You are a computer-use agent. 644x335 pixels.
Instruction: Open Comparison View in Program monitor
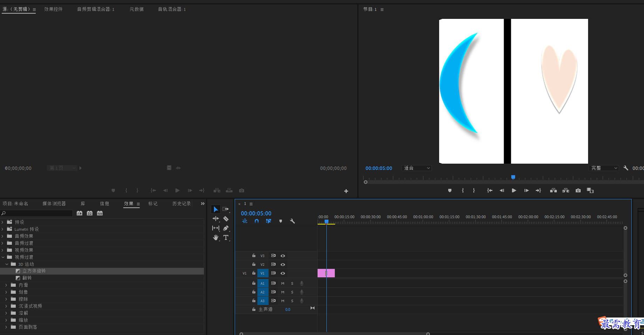[x=590, y=191]
